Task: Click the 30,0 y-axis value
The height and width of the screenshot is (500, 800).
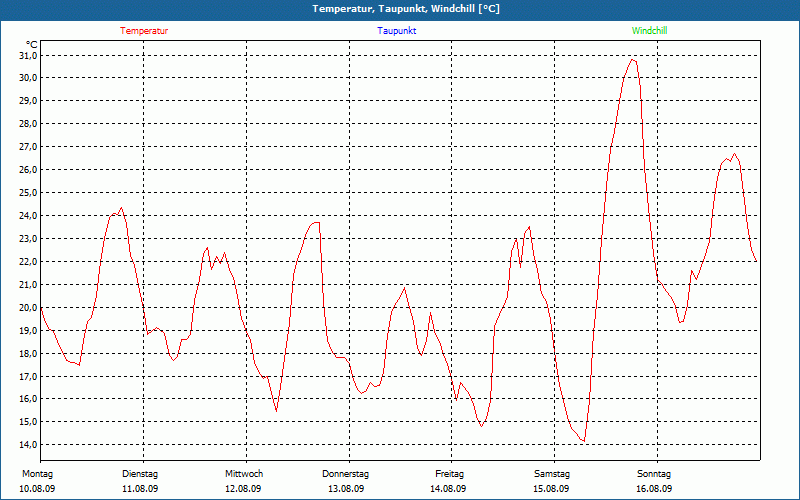Action: 29,78
